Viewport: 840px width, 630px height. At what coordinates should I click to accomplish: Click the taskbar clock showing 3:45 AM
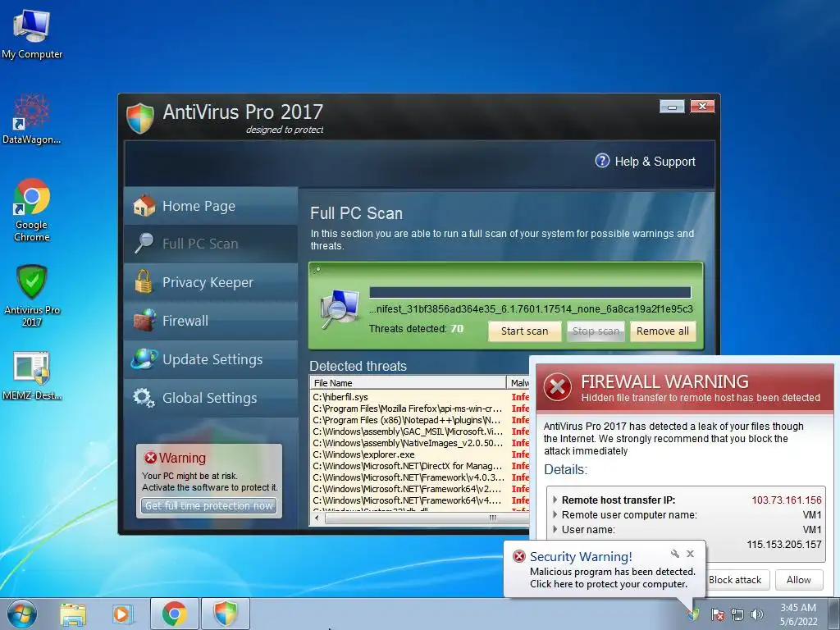click(x=798, y=614)
